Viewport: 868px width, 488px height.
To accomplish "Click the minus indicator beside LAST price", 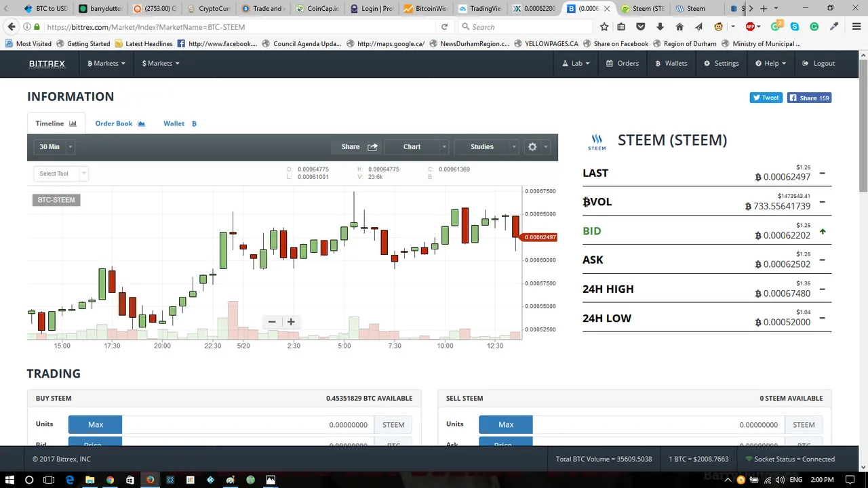I will [822, 174].
